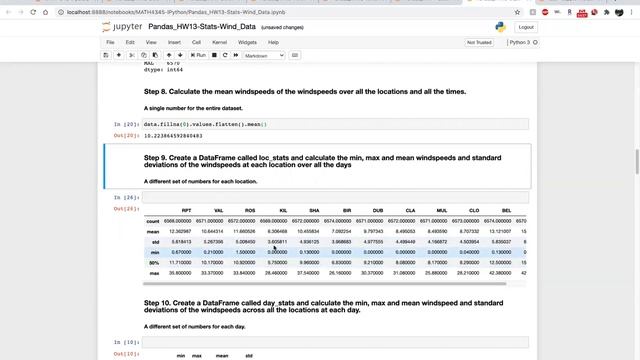The height and width of the screenshot is (360, 640).
Task: Rename notebook via Pandas_HW13-Stats-Wind_Data title
Action: pos(202,27)
